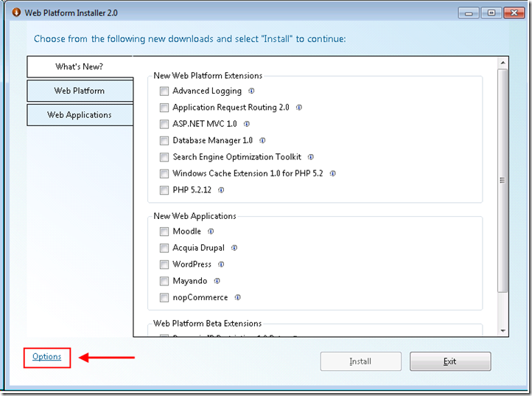Select Application Request Routing 2.0 checkbox
This screenshot has width=532, height=396.
[x=164, y=108]
